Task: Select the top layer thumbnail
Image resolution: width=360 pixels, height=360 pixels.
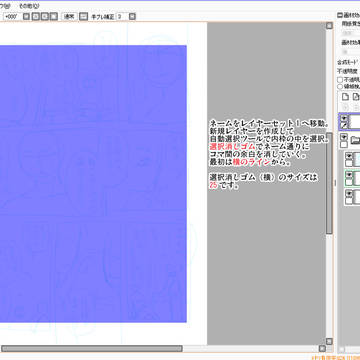Action: point(355,121)
